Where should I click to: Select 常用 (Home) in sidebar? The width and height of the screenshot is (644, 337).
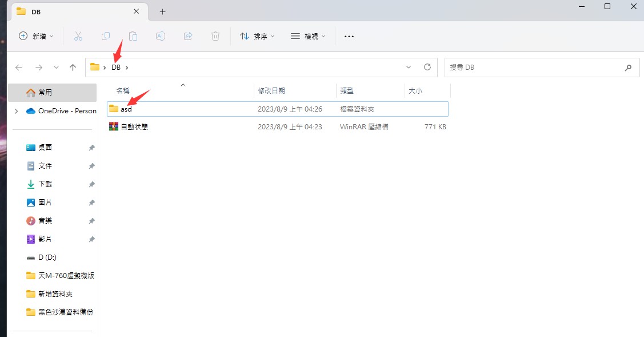coord(52,93)
